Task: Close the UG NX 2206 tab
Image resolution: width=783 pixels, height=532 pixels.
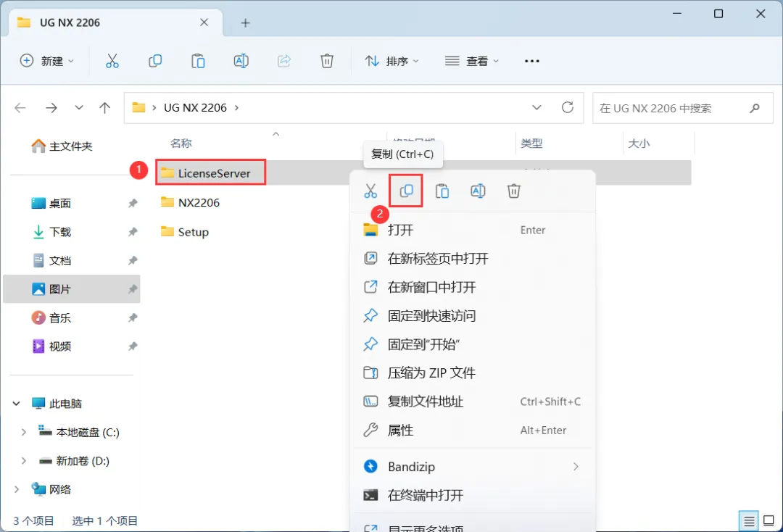Action: point(204,22)
